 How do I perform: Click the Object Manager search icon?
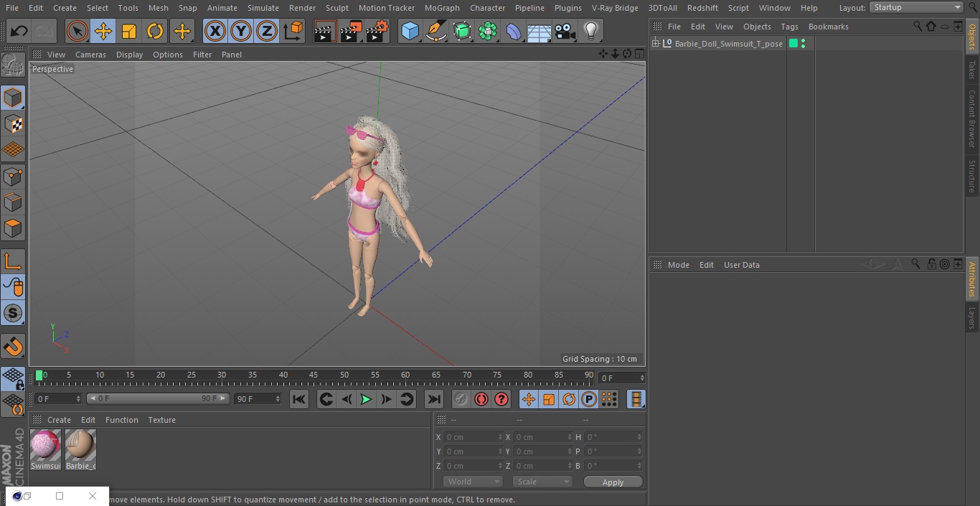click(x=918, y=27)
